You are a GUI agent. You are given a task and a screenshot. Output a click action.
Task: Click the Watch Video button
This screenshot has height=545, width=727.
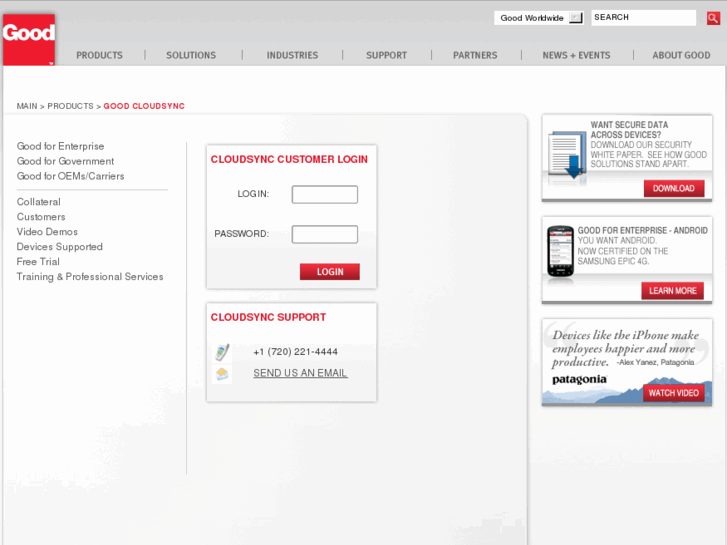[x=674, y=393]
